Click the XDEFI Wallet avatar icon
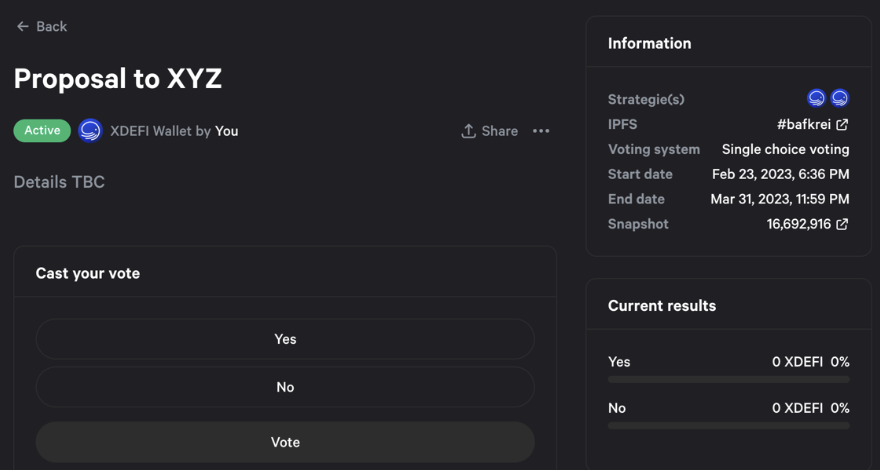The width and height of the screenshot is (880, 470). coord(90,131)
